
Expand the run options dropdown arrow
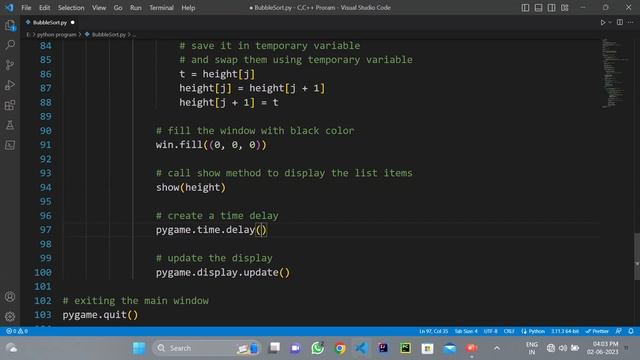610,22
